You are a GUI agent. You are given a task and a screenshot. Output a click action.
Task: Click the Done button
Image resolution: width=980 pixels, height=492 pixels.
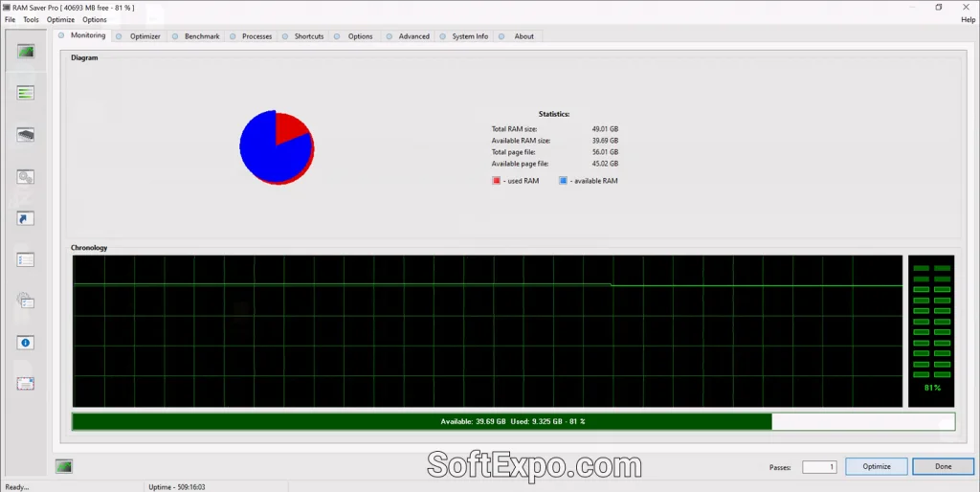click(943, 466)
